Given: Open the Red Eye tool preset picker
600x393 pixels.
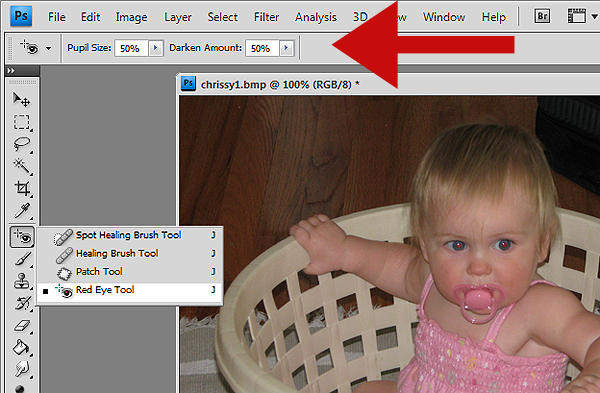Looking at the screenshot, I should (x=36, y=48).
